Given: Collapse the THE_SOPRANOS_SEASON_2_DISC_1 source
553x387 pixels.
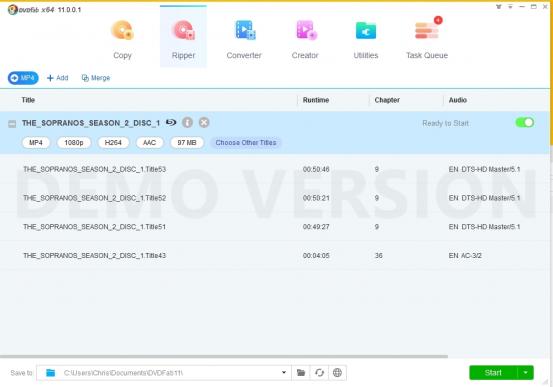Looking at the screenshot, I should coord(12,123).
